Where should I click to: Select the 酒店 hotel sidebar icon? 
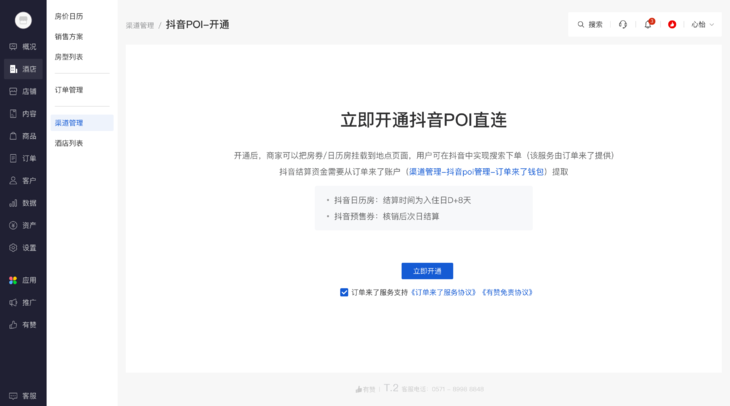coord(13,69)
